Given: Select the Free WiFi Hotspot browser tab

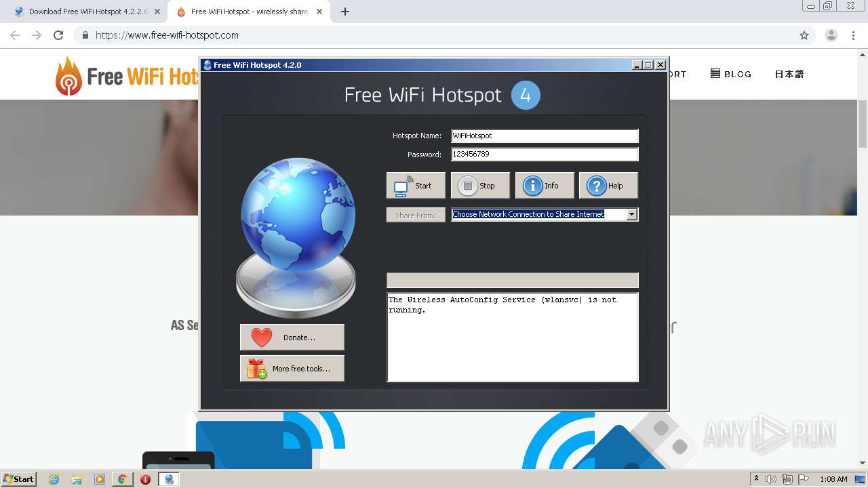Looking at the screenshot, I should [x=249, y=12].
